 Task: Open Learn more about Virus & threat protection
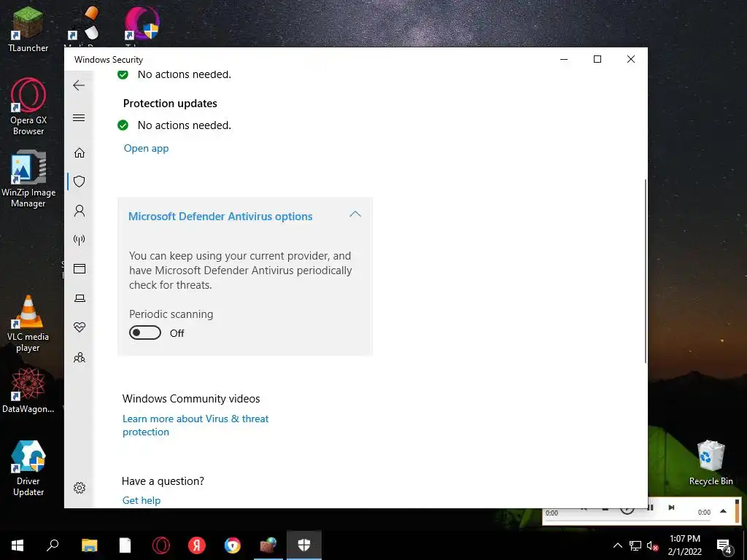(x=196, y=425)
